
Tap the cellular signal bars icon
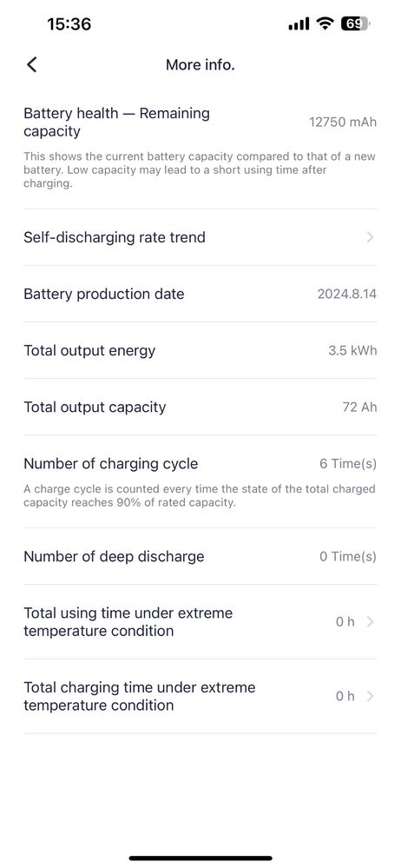pyautogui.click(x=299, y=24)
